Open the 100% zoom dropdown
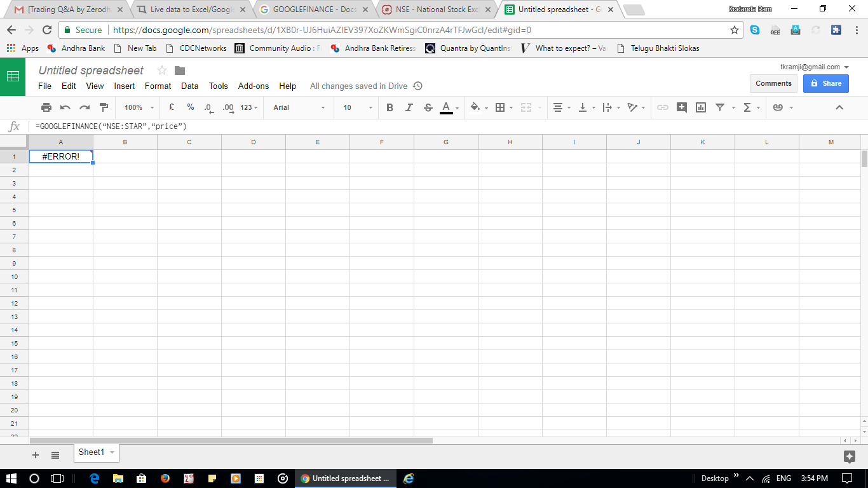868x488 pixels. tap(139, 107)
